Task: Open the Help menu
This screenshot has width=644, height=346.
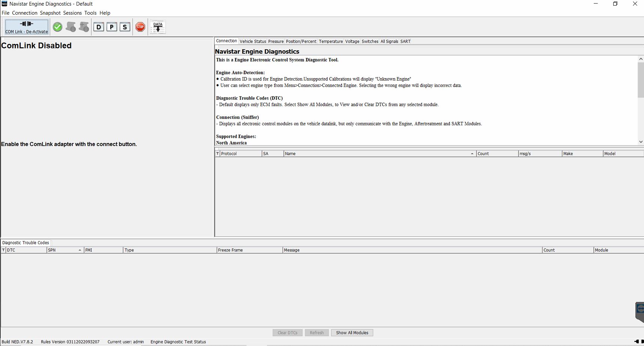Action: coord(105,13)
